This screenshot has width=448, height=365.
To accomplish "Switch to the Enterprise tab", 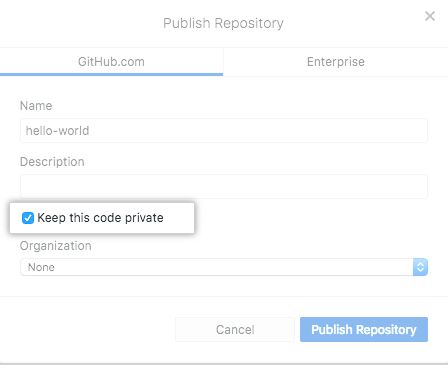I will (336, 62).
